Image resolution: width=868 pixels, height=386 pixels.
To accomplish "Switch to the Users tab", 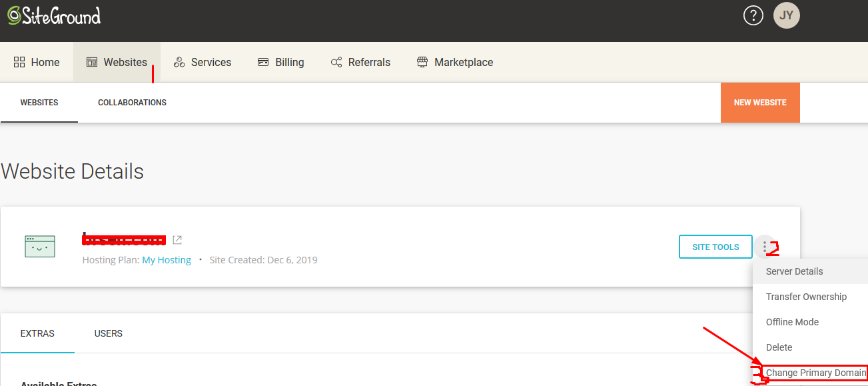I will point(109,333).
